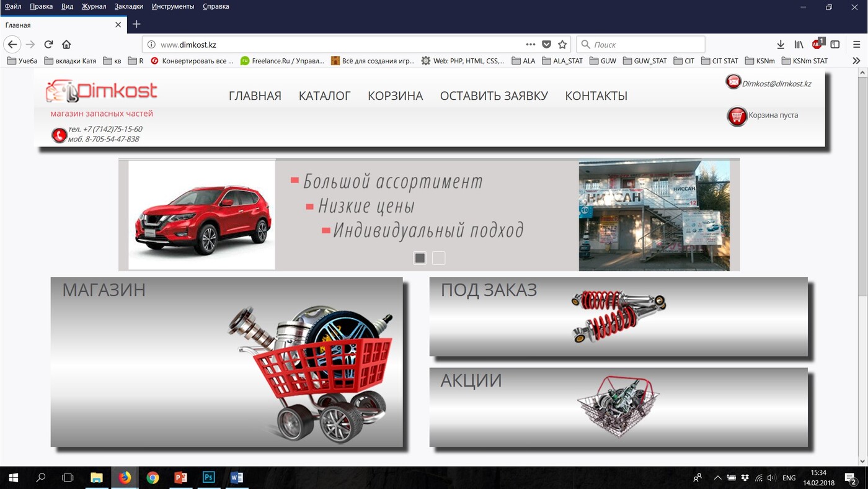Open the КОНТАКТЫ page link
The height and width of the screenshot is (489, 868).
click(x=596, y=96)
